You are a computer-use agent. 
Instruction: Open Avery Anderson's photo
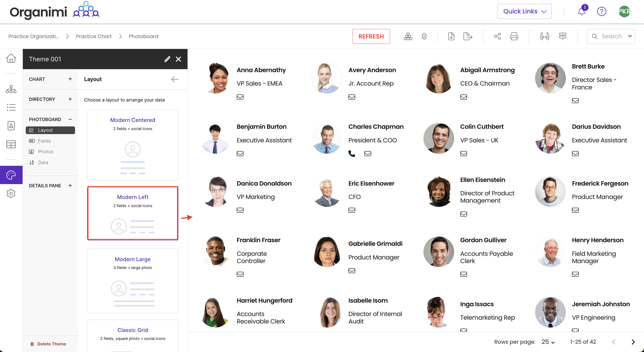[x=327, y=78]
